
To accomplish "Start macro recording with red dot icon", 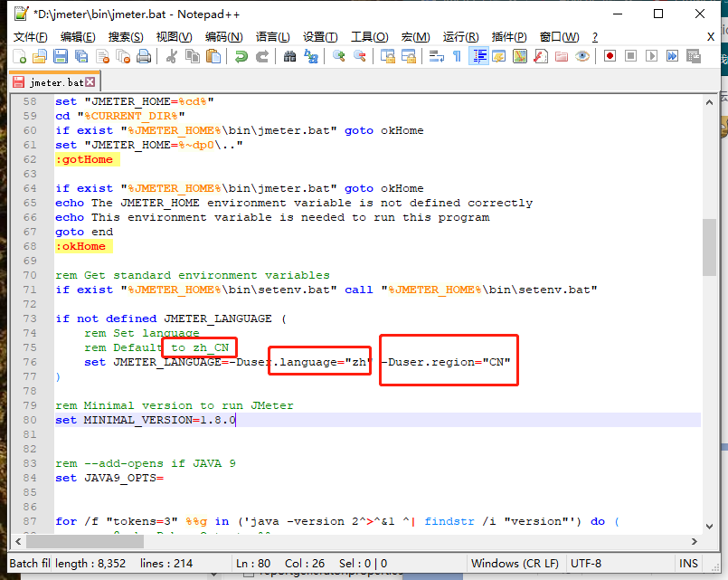I will pyautogui.click(x=610, y=56).
